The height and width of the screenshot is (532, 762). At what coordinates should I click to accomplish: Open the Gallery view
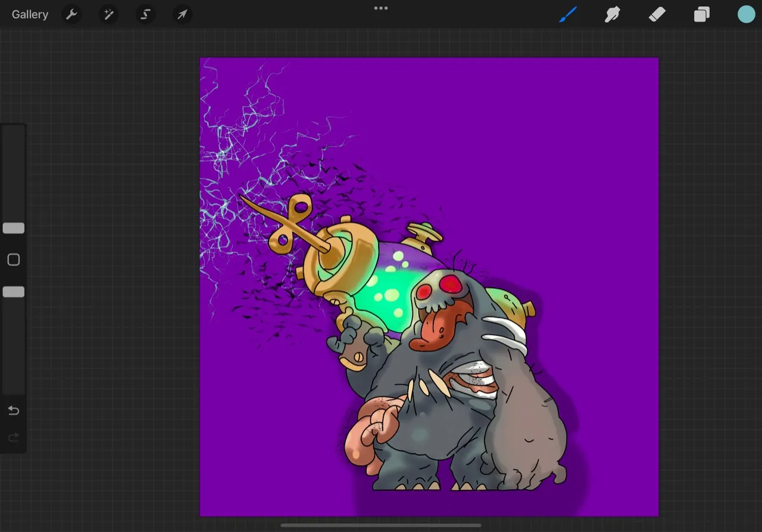(x=30, y=14)
